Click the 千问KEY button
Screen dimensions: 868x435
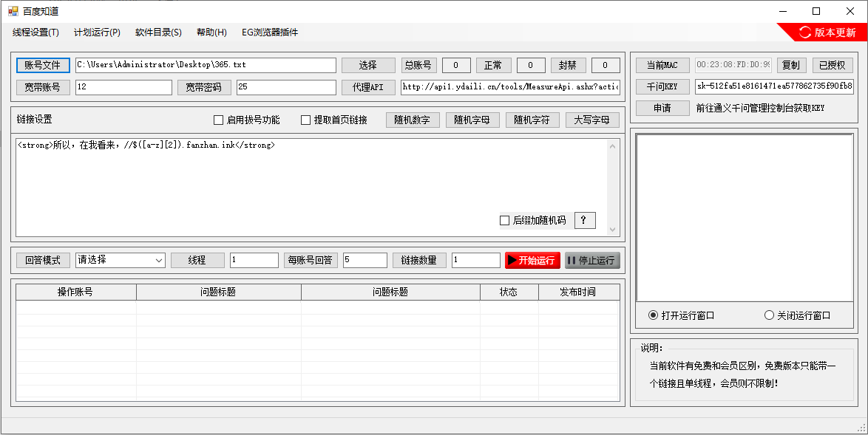pos(662,87)
